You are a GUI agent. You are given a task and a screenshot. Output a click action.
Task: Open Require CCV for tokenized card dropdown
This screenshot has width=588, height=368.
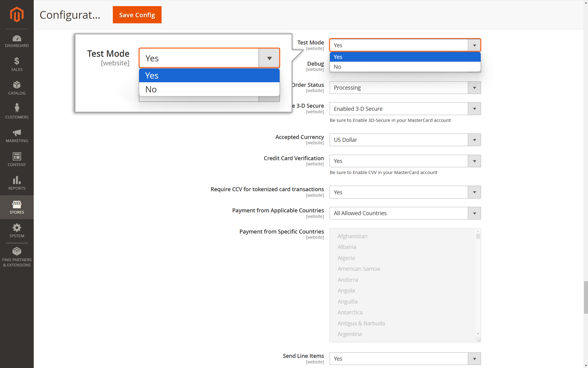(405, 192)
